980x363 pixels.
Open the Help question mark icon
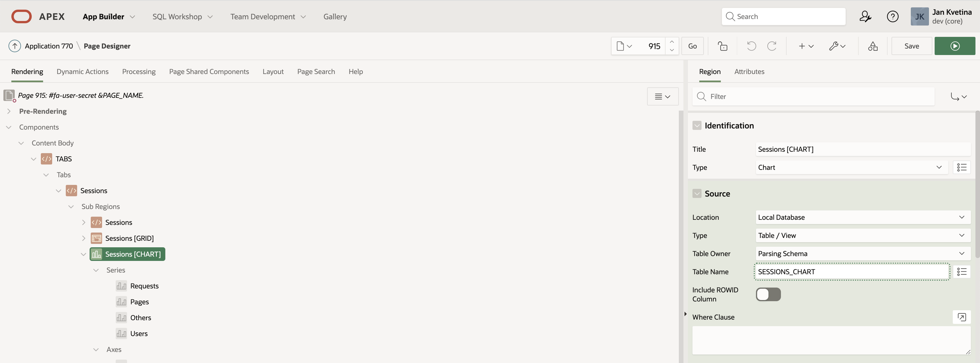(892, 16)
